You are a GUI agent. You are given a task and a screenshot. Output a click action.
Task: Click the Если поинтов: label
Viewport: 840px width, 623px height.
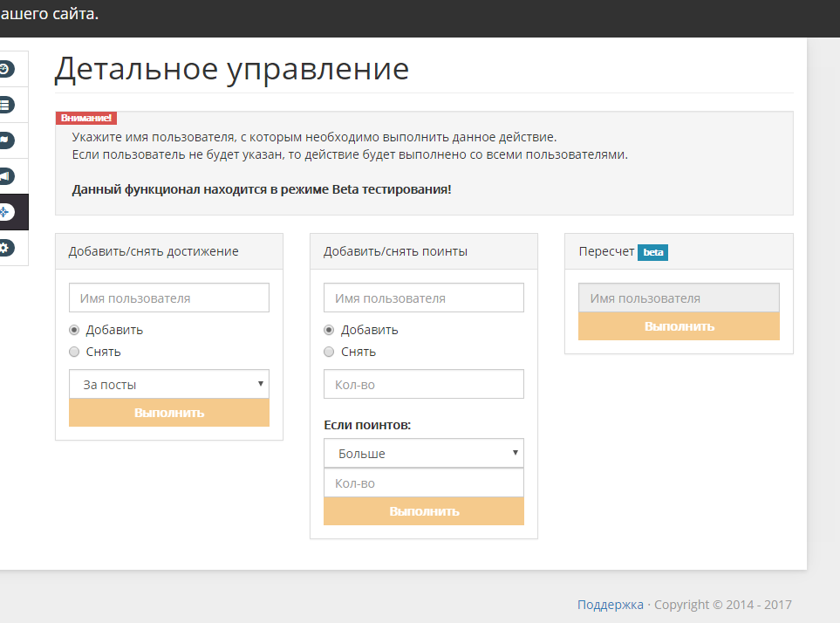[x=367, y=425]
